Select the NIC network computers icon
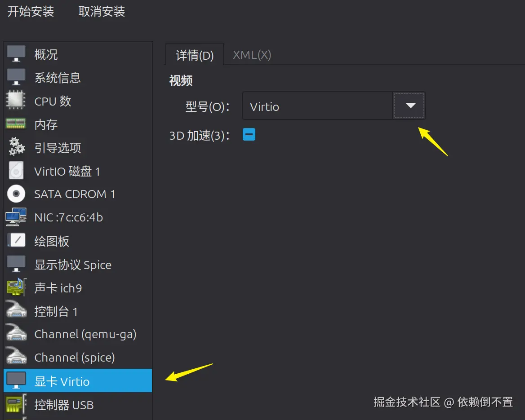This screenshot has height=420, width=525. click(16, 217)
